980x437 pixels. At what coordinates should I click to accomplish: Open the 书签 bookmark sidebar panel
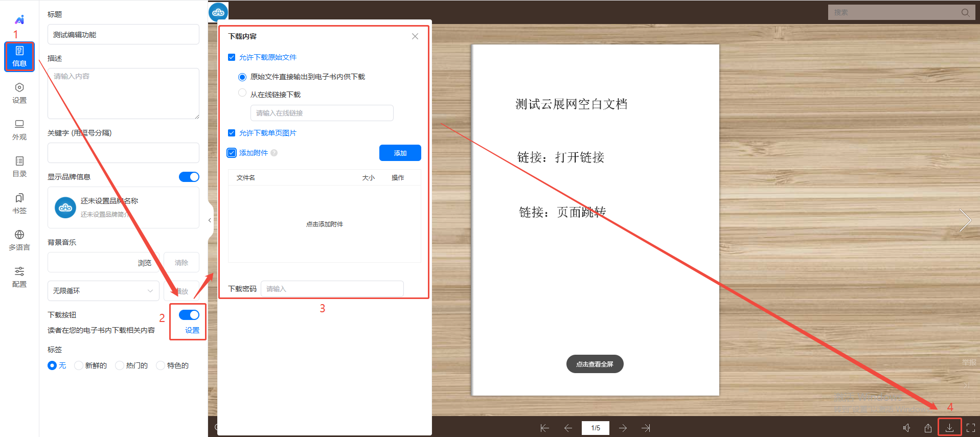(x=19, y=203)
